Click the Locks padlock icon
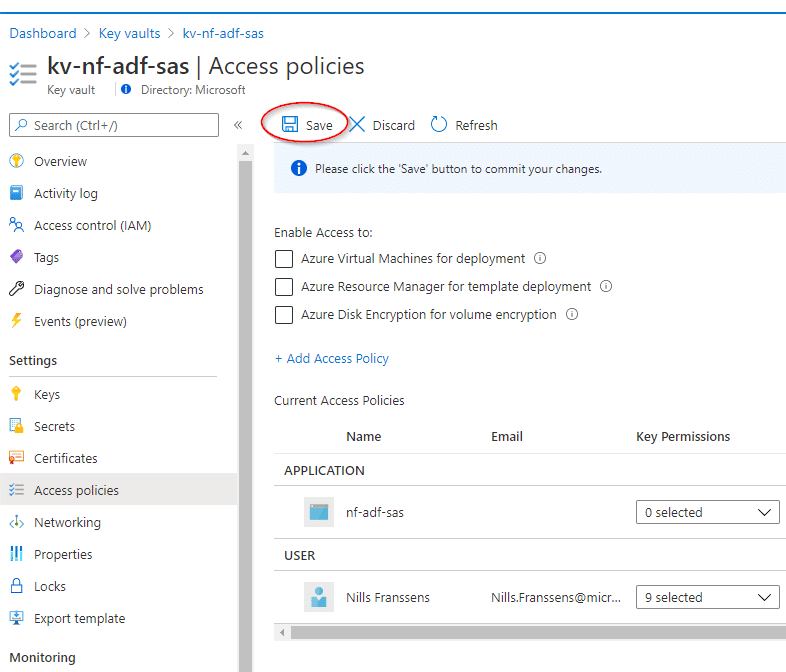Screen dimensions: 786x672 pos(17,585)
